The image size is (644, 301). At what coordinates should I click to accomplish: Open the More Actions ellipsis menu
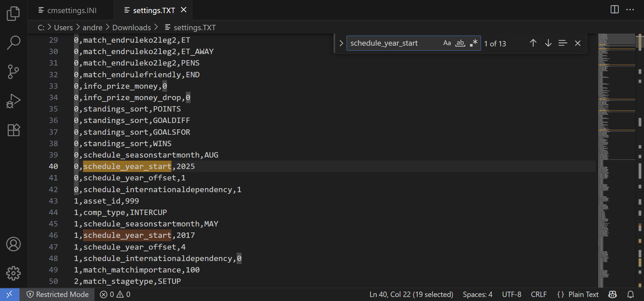click(x=630, y=9)
